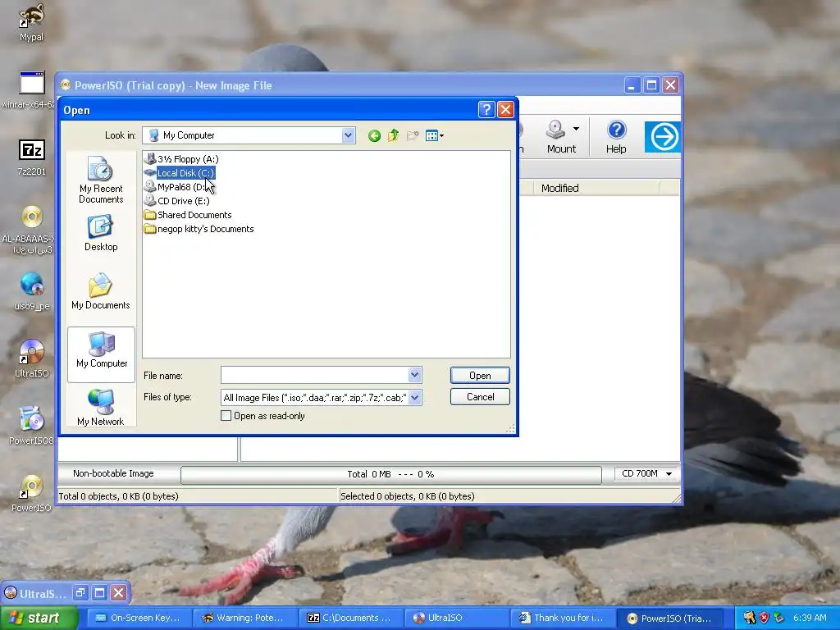Open the Mypal desktop shortcut
This screenshot has height=630, width=840.
click(32, 22)
